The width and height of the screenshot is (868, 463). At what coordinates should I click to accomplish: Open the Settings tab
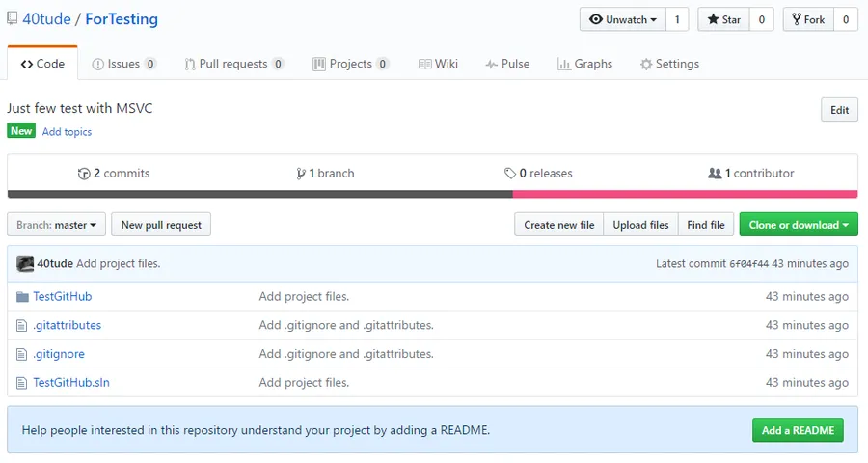coord(669,64)
